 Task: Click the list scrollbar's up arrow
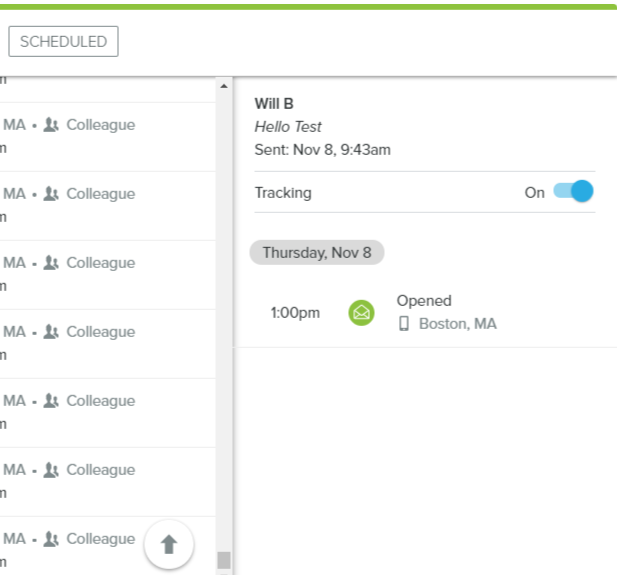point(223,86)
